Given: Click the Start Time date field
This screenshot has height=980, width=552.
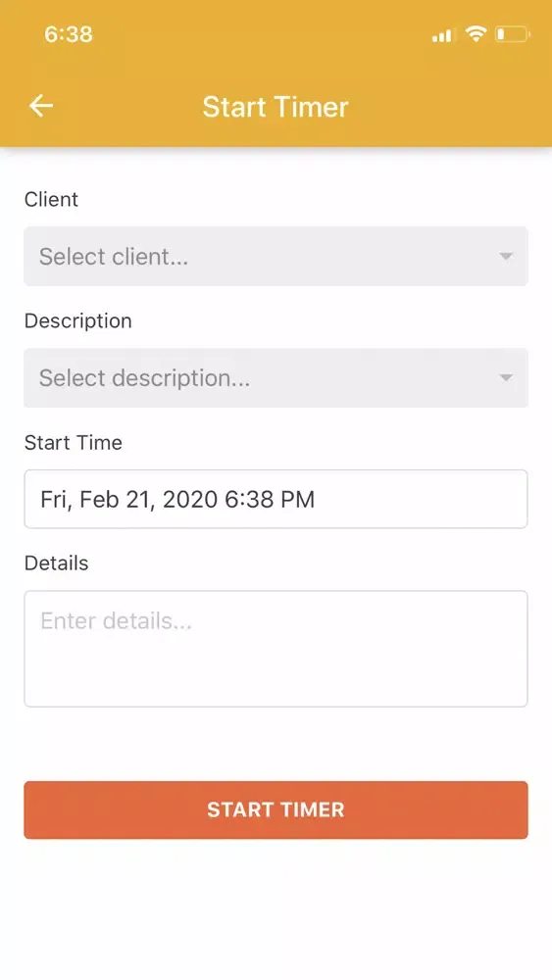Looking at the screenshot, I should [276, 499].
